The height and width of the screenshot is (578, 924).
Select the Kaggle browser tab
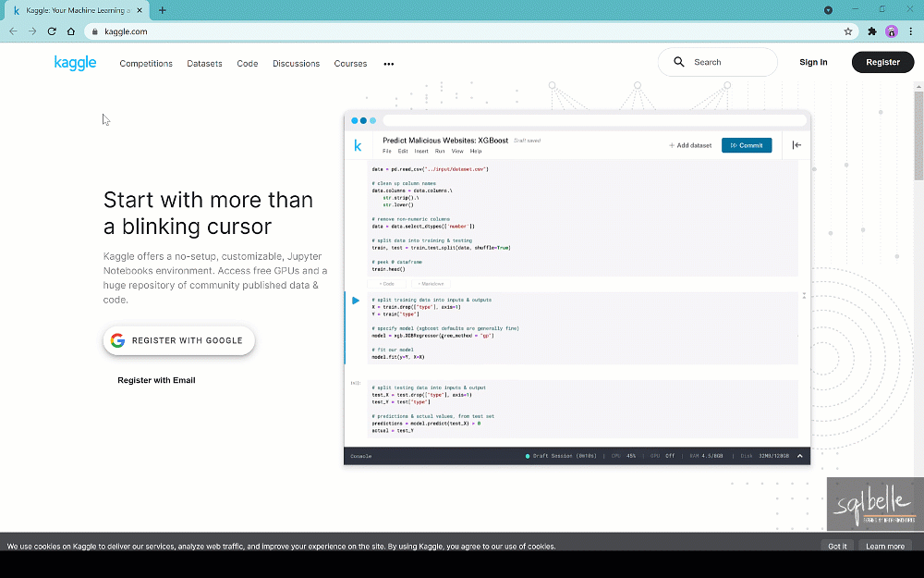pyautogui.click(x=75, y=10)
